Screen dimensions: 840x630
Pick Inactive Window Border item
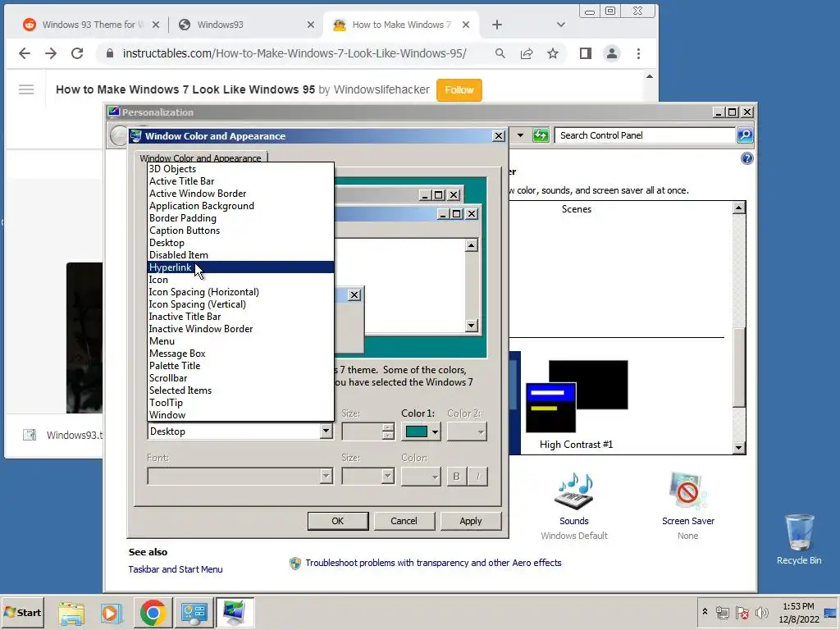(x=240, y=329)
